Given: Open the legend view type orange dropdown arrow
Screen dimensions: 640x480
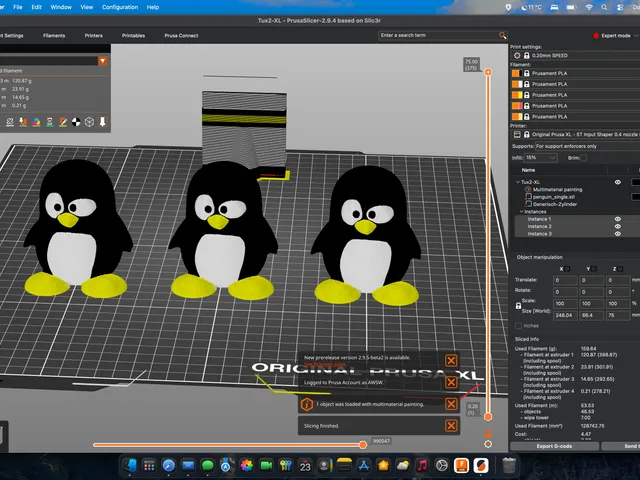Looking at the screenshot, I should click(x=102, y=61).
